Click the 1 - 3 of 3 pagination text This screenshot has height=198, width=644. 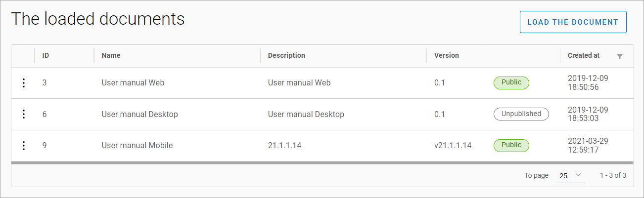coord(613,176)
